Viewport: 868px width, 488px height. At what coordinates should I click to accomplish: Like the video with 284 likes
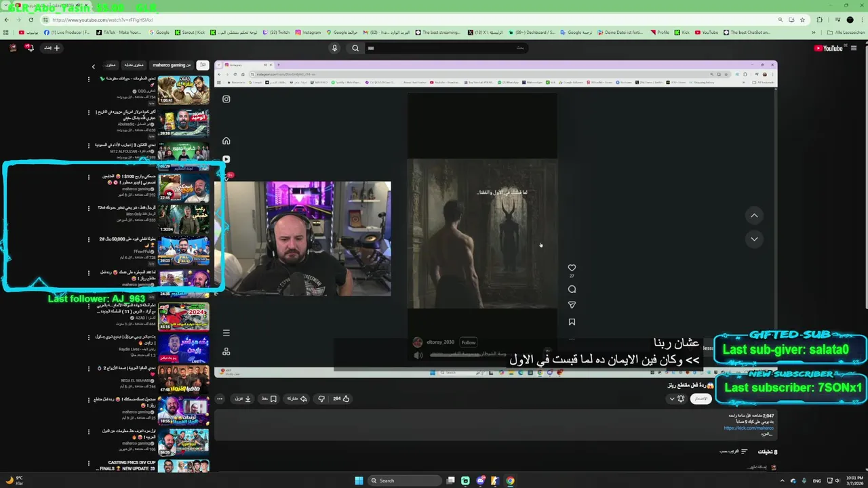(341, 399)
